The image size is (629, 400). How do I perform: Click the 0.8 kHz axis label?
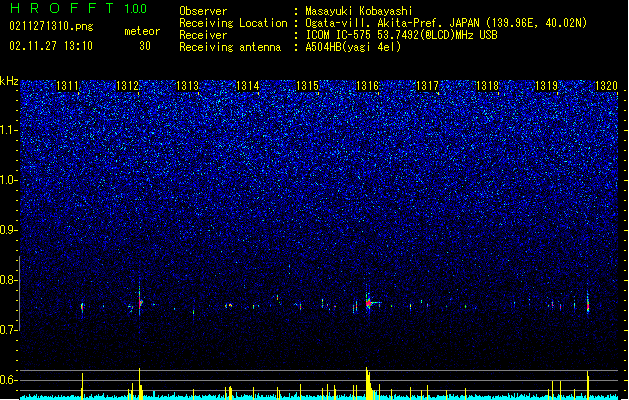click(9, 280)
